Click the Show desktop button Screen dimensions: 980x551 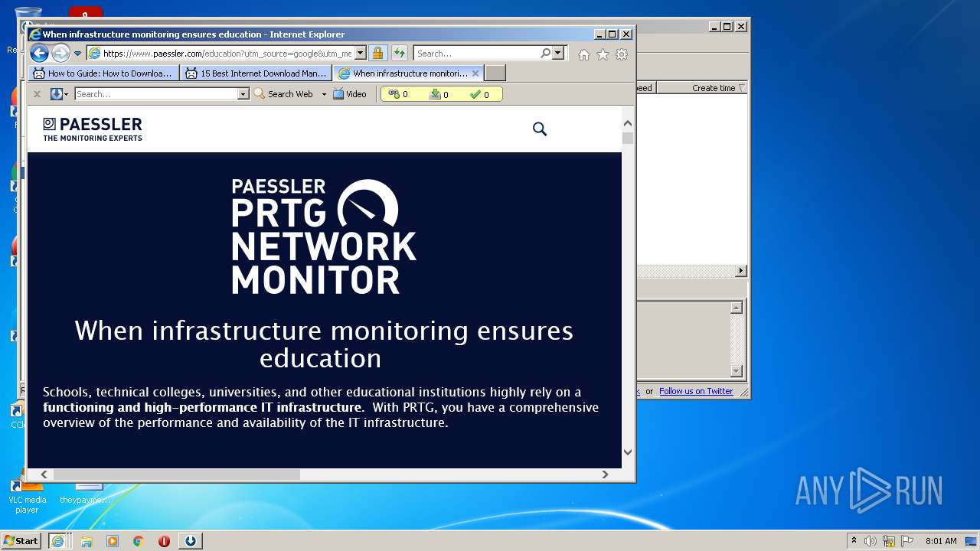[x=972, y=541]
